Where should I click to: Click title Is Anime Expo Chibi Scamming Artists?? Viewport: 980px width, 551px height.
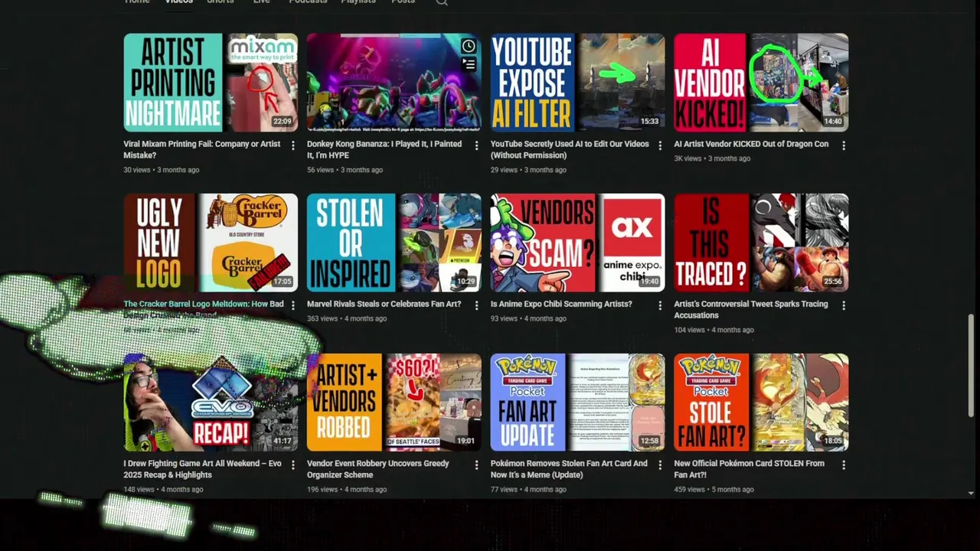[x=561, y=304]
